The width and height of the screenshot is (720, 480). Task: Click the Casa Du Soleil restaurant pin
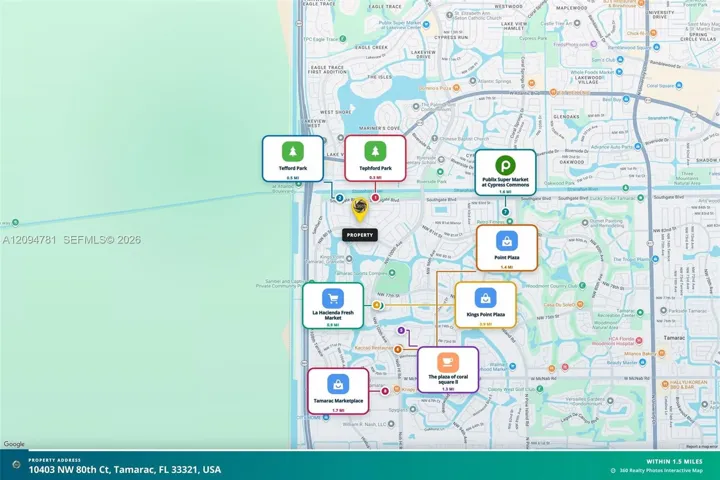pyautogui.click(x=580, y=305)
